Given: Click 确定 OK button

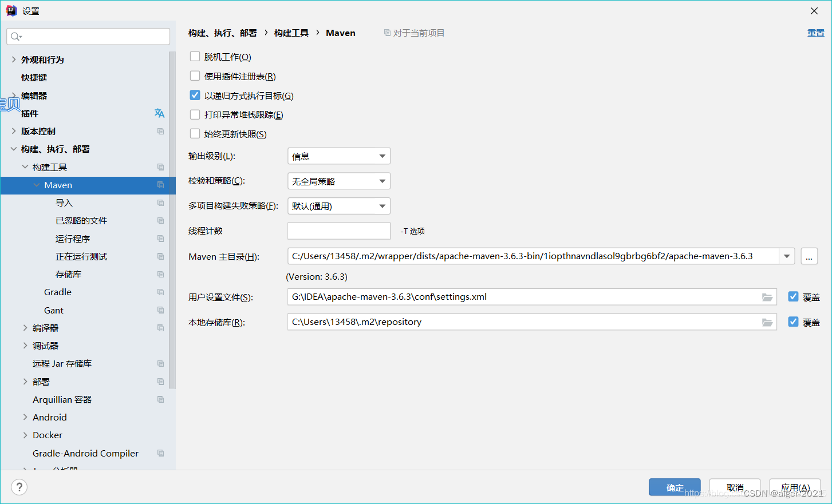Looking at the screenshot, I should point(675,487).
